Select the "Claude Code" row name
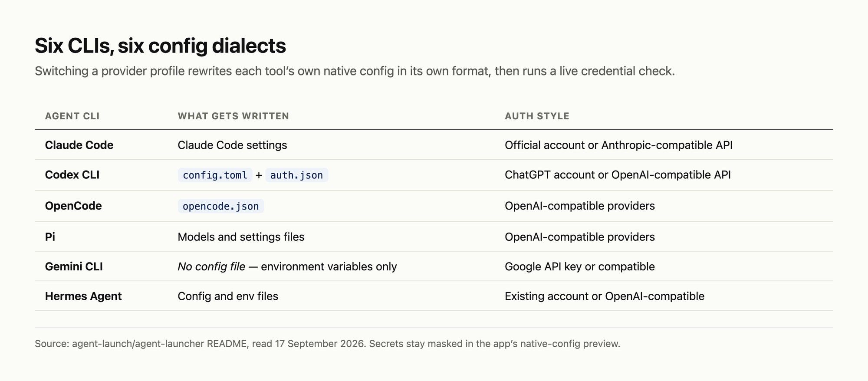The height and width of the screenshot is (381, 868). point(79,145)
